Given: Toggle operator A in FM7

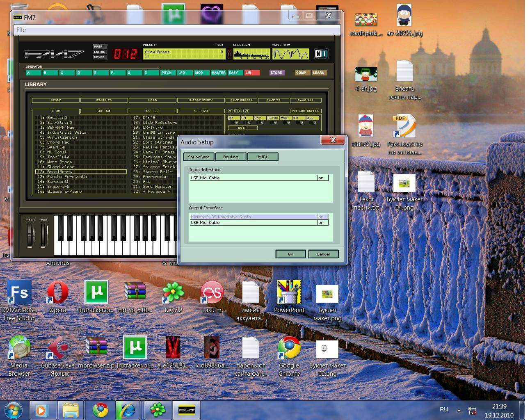Looking at the screenshot, I should coord(33,73).
